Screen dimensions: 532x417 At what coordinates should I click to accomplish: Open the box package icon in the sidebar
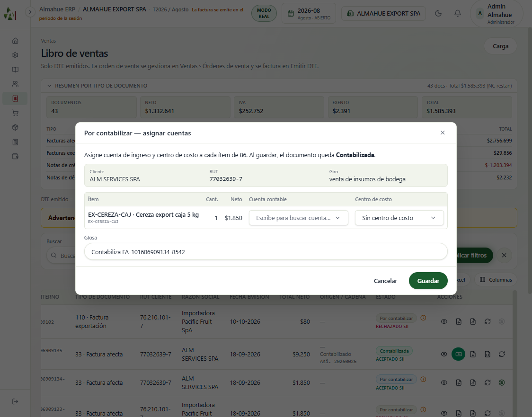click(15, 127)
